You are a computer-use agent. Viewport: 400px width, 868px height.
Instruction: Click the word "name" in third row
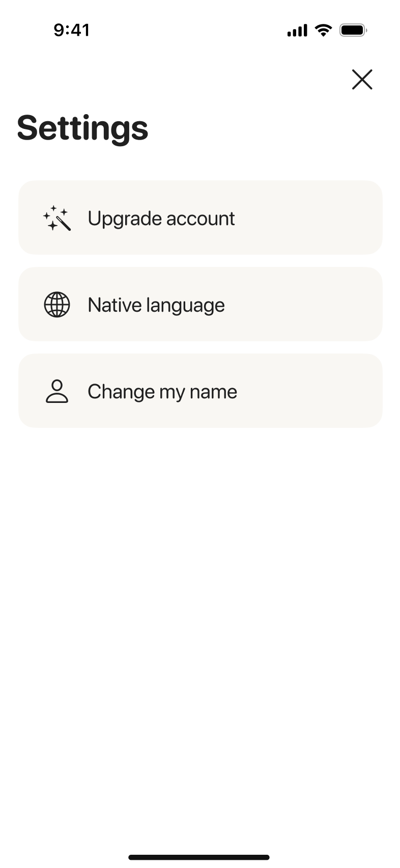[213, 392]
